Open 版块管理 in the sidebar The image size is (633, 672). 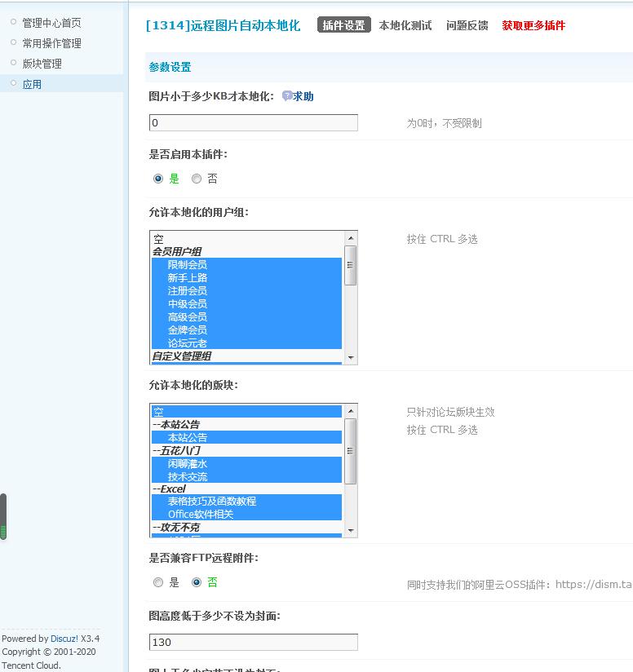(x=42, y=64)
